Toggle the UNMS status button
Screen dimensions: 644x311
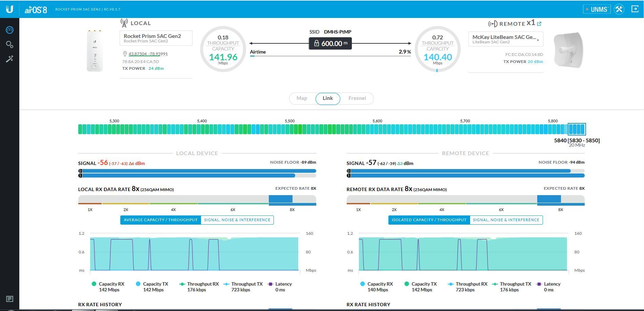[597, 9]
